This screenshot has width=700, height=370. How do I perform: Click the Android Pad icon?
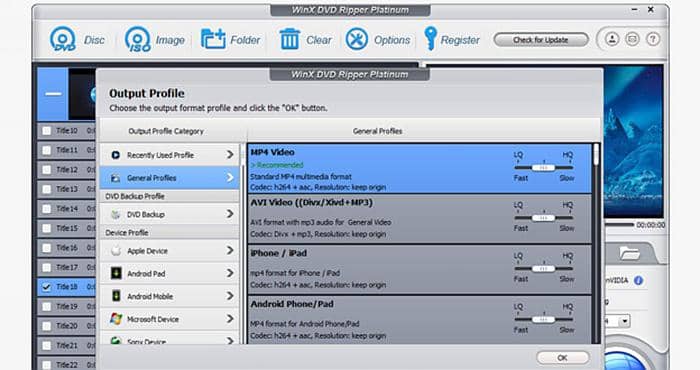(116, 273)
